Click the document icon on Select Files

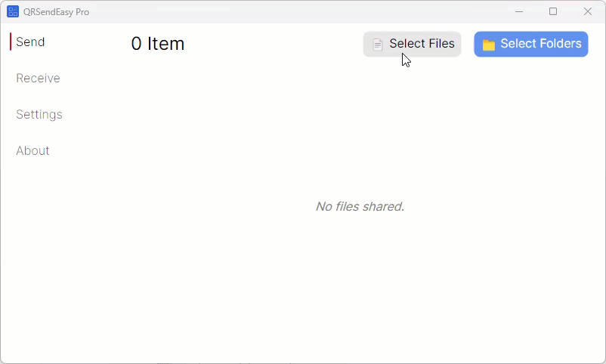pyautogui.click(x=378, y=45)
